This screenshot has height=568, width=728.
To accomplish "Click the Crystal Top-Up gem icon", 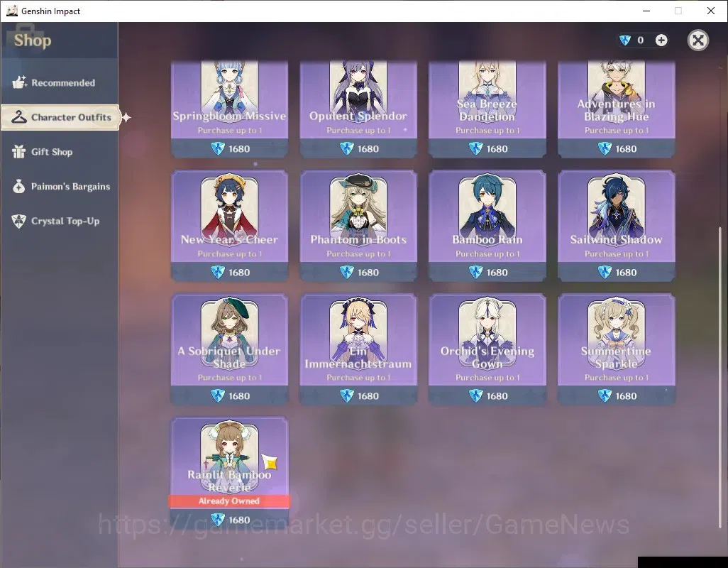I will coord(18,221).
